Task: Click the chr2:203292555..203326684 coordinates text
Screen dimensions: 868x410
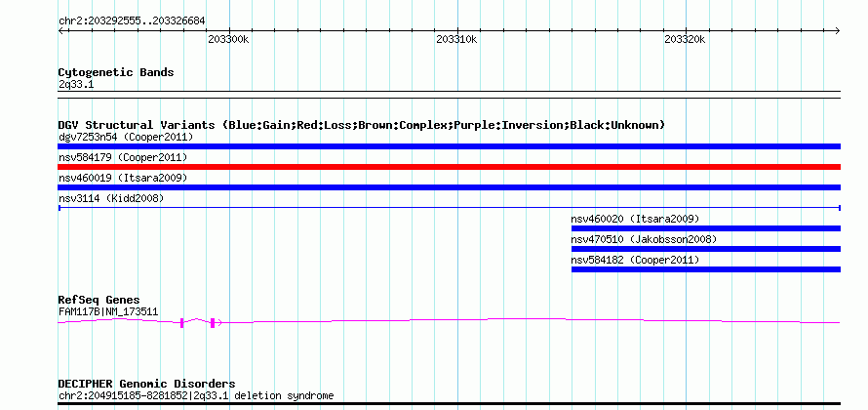Action: pyautogui.click(x=132, y=21)
